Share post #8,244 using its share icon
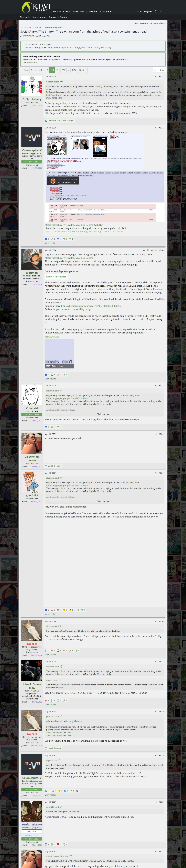186x868 pixels. 156,386
